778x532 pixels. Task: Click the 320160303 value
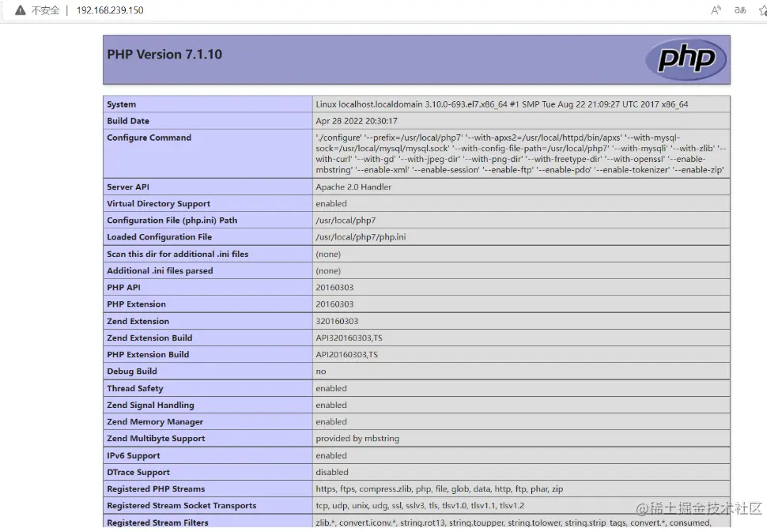[337, 321]
